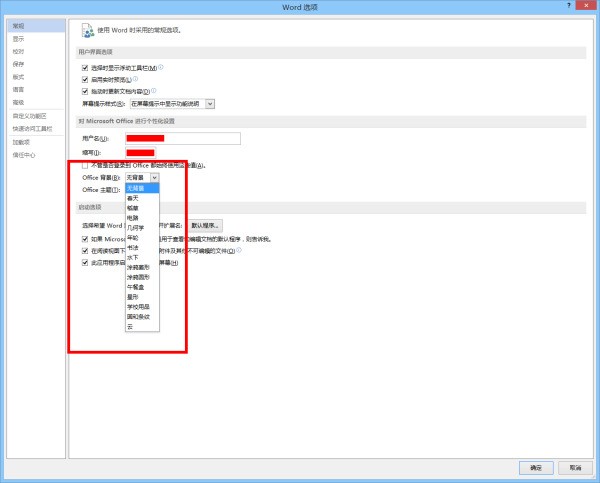This screenshot has height=483, width=600.
Task: Select 云 background option
Action: click(142, 327)
